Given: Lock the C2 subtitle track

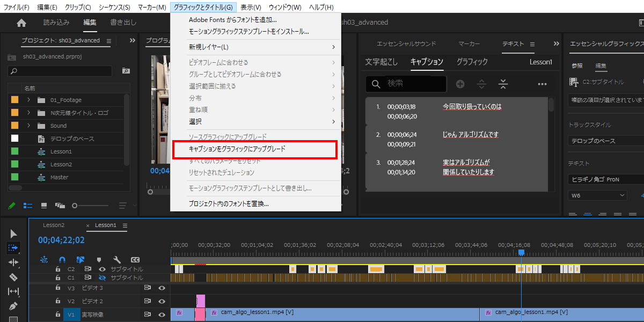Looking at the screenshot, I should click(x=58, y=269).
